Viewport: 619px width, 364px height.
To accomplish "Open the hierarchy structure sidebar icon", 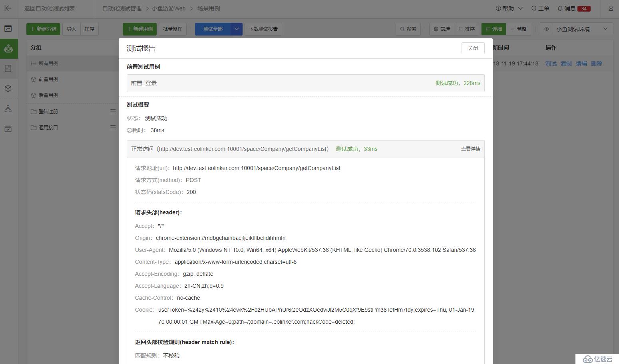I will tap(8, 109).
